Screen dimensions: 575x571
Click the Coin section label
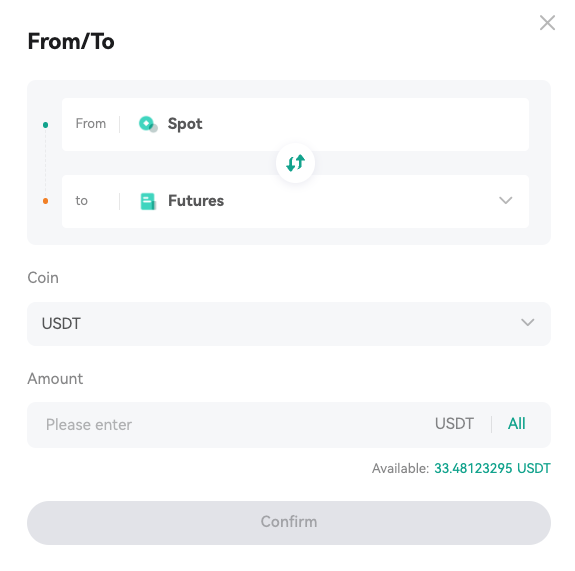(43, 278)
